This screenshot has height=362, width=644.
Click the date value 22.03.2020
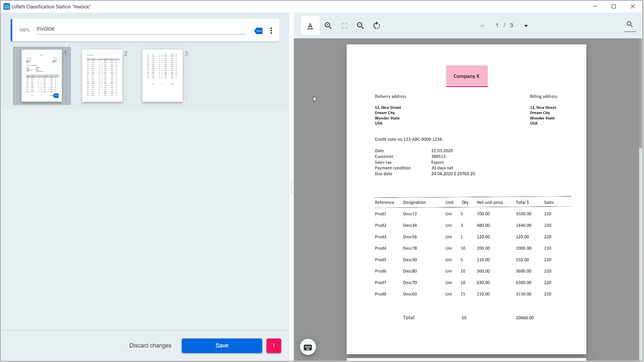pos(442,151)
